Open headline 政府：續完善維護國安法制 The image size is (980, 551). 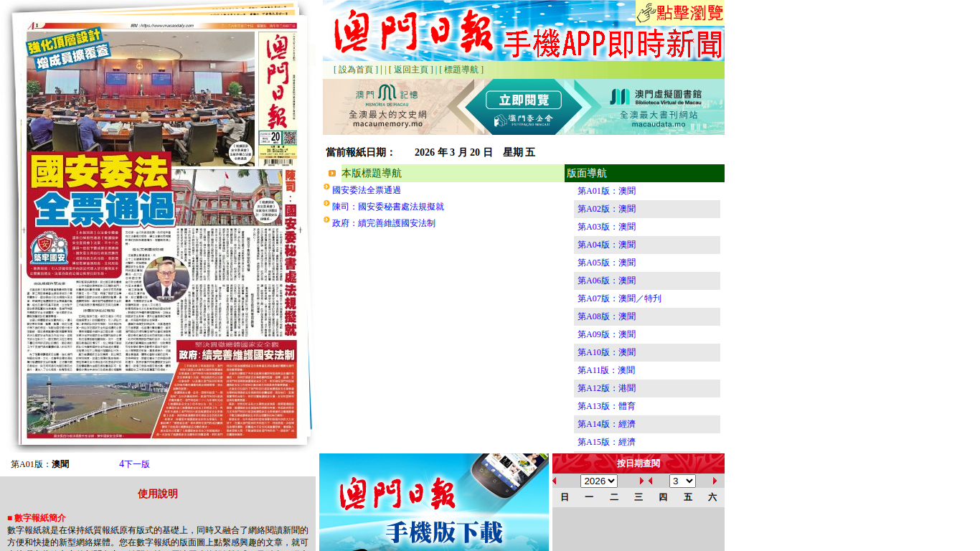[384, 223]
